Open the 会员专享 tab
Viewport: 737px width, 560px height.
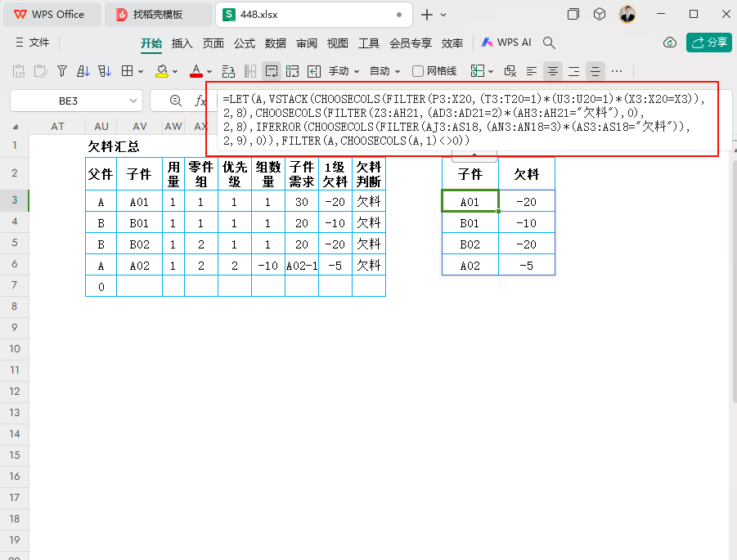[x=411, y=43]
